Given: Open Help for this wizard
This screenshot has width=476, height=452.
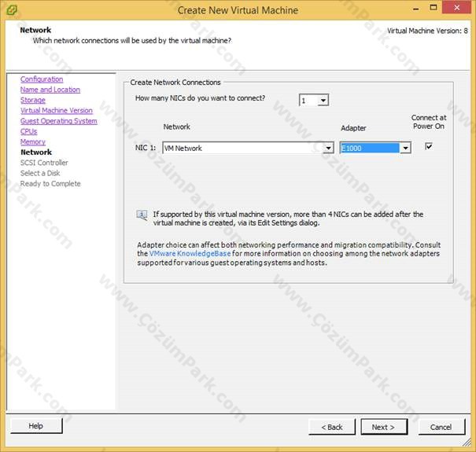Looking at the screenshot, I should pyautogui.click(x=36, y=425).
